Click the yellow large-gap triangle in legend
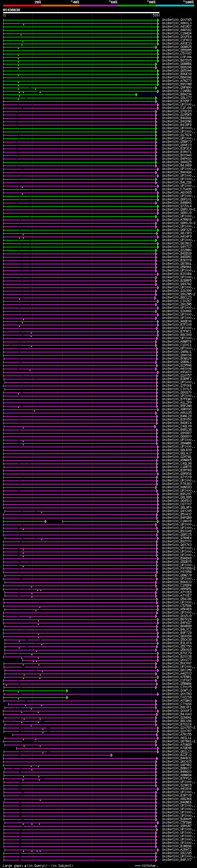This screenshot has width=197, height=868. [x=25, y=866]
